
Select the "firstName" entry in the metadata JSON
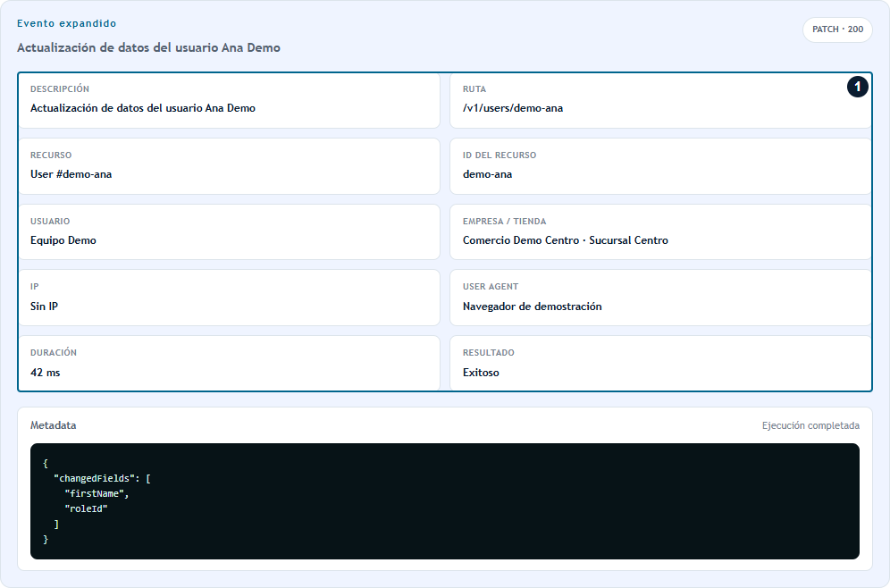click(x=94, y=494)
